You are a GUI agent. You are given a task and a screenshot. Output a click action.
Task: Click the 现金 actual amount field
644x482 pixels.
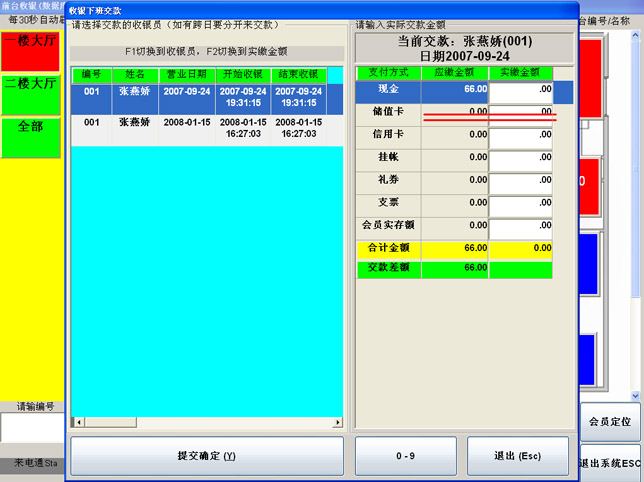(521, 91)
